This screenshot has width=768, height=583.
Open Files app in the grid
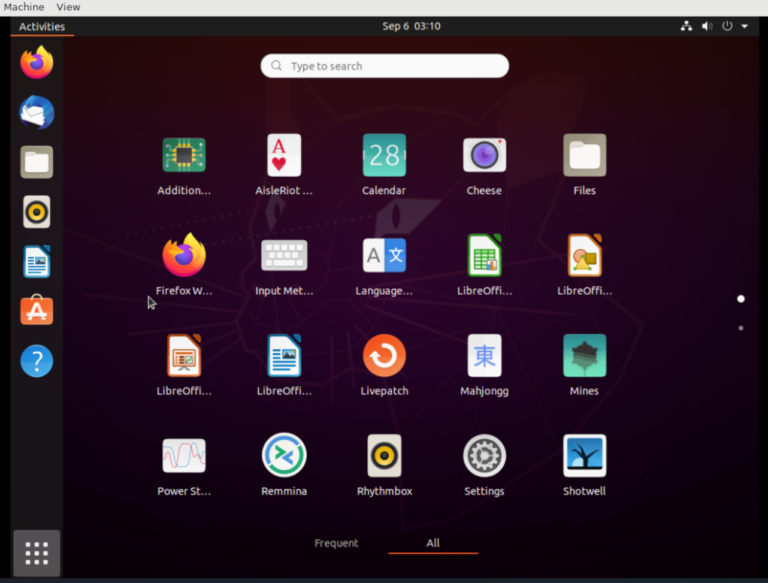(584, 155)
